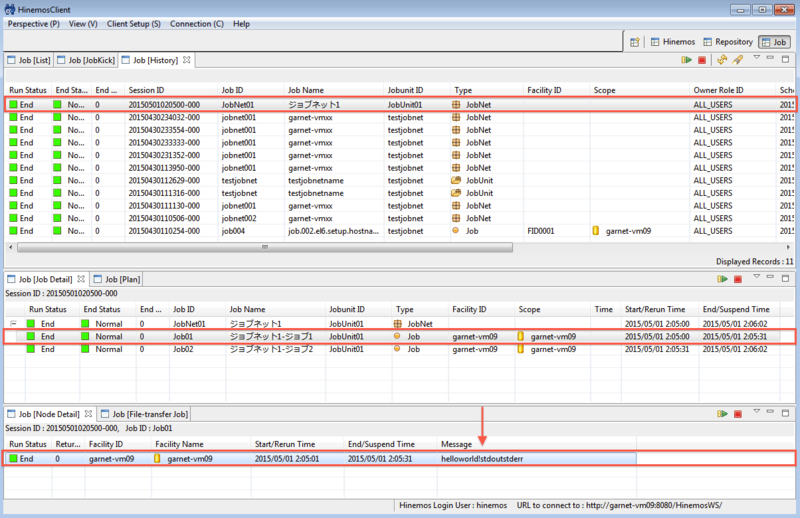This screenshot has width=800, height=518.
Task: Open the Help menu
Action: [241, 24]
